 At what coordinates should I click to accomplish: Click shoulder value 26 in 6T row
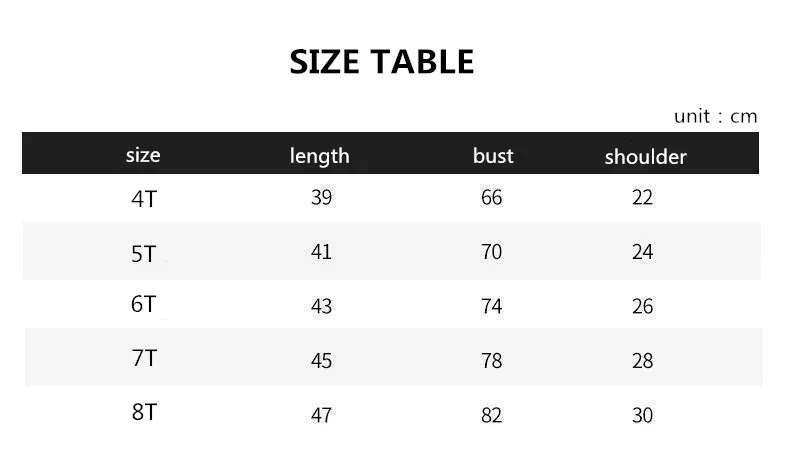point(642,307)
